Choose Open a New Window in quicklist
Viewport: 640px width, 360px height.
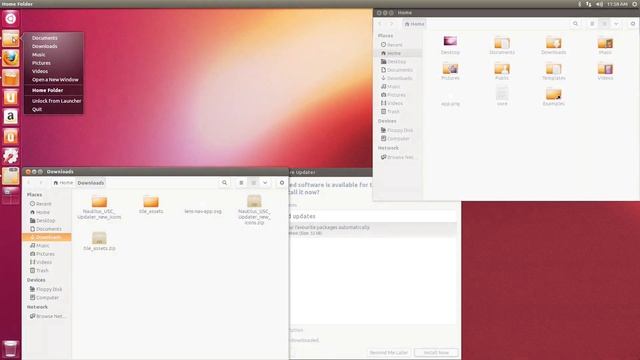click(55, 80)
